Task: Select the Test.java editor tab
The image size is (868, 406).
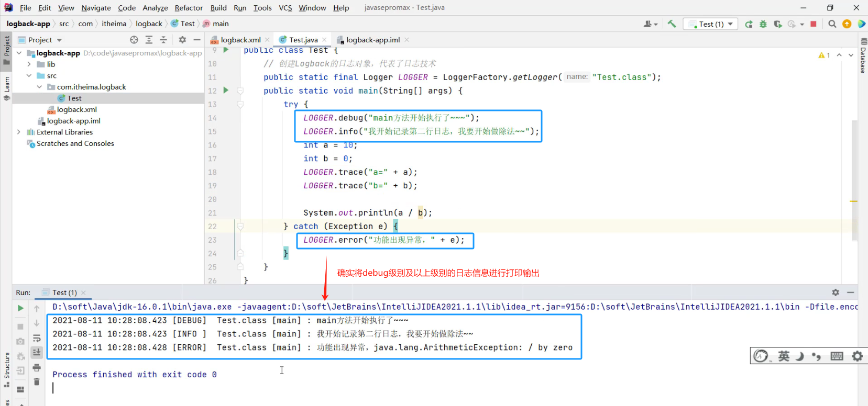Action: (303, 40)
